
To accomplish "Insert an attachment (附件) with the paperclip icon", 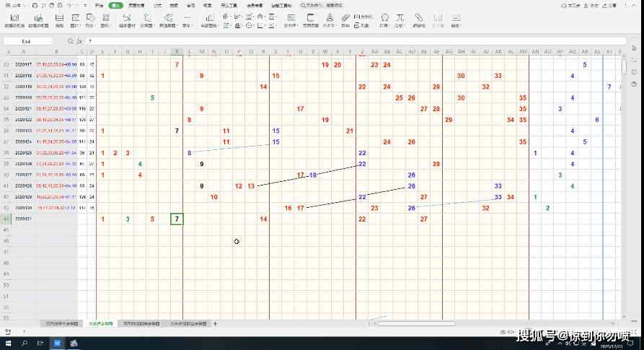I will [x=345, y=19].
